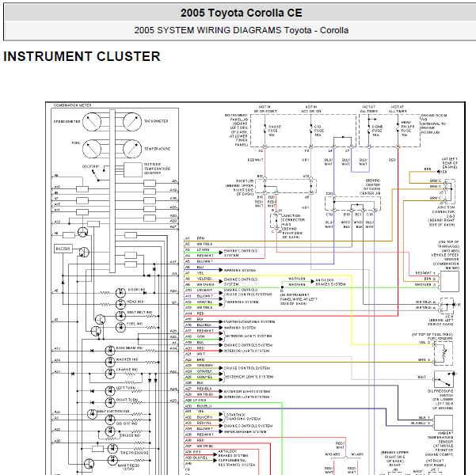Click the HEAD RH UPR FUSE symbol

[398, 129]
